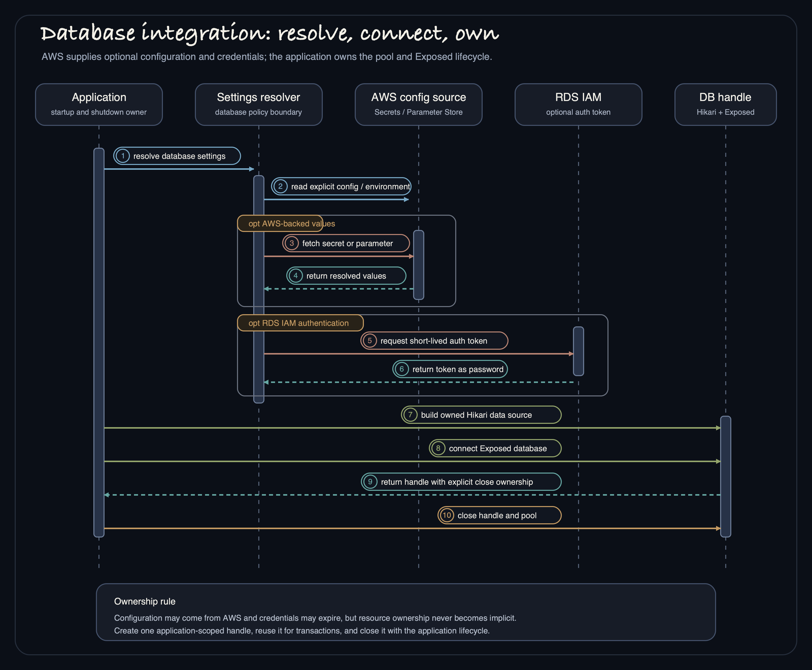
Task: Click step 4 numbered circle
Action: pos(296,276)
